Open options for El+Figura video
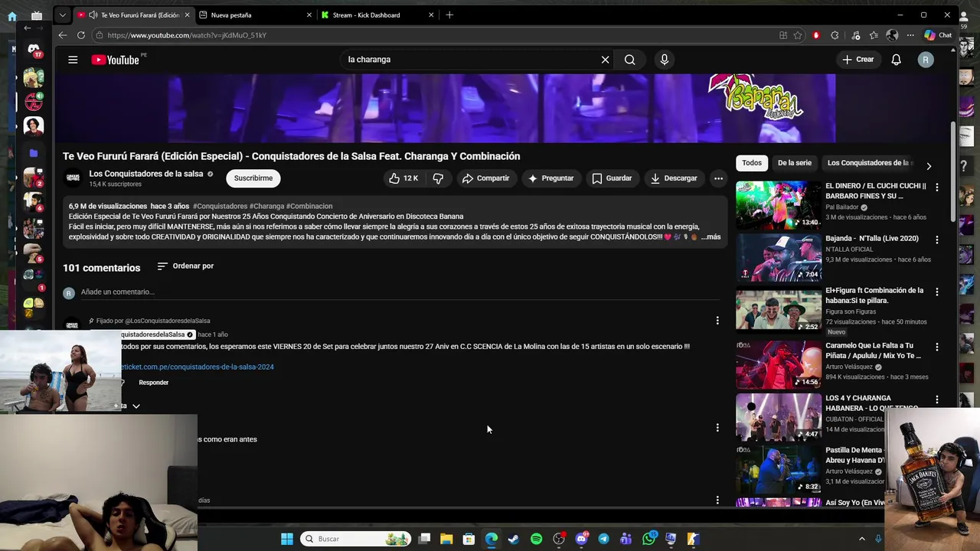This screenshot has width=980, height=551. 936,292
